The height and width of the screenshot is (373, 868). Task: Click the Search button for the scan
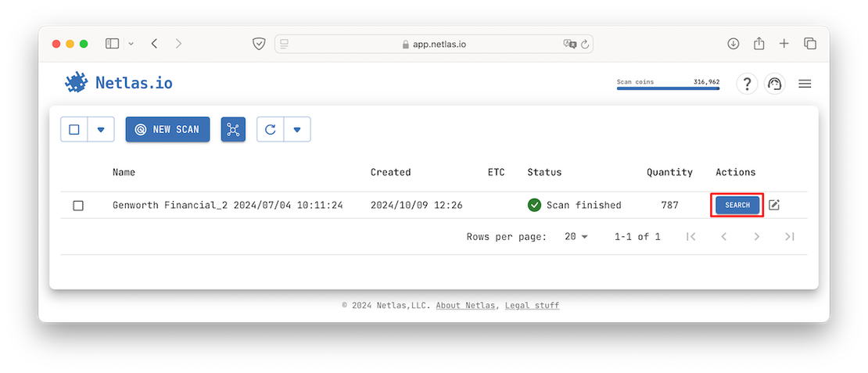pyautogui.click(x=737, y=205)
